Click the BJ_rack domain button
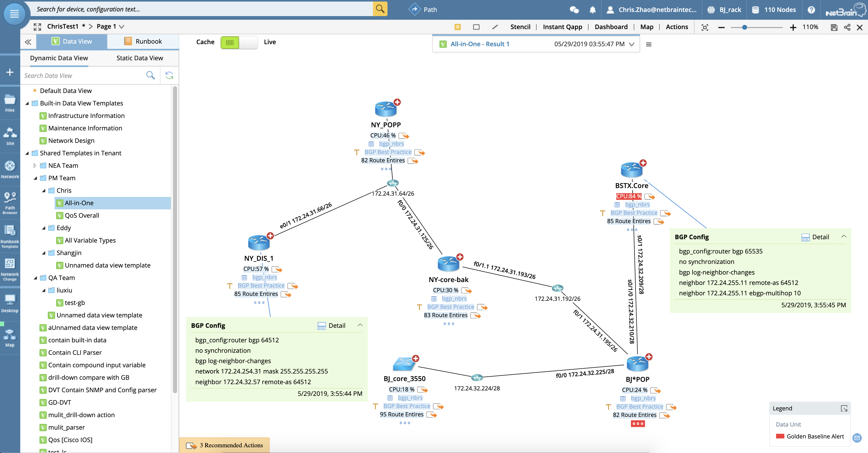868x453 pixels. (x=724, y=10)
